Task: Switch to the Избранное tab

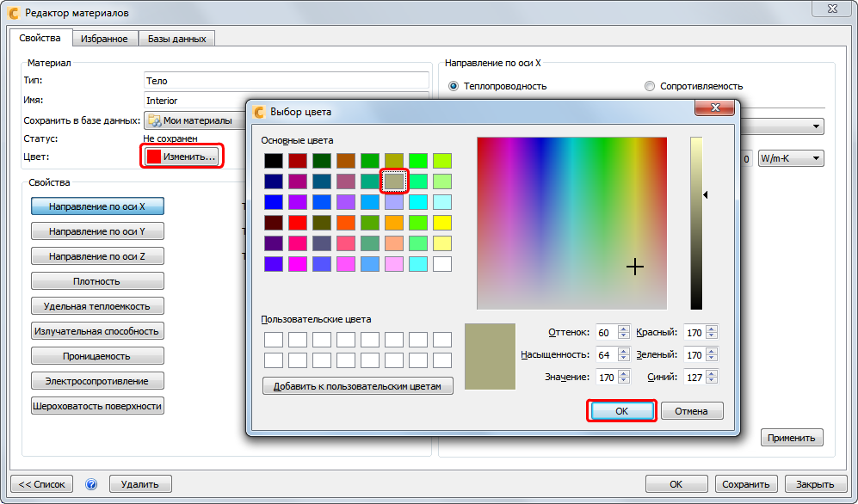Action: tap(104, 39)
